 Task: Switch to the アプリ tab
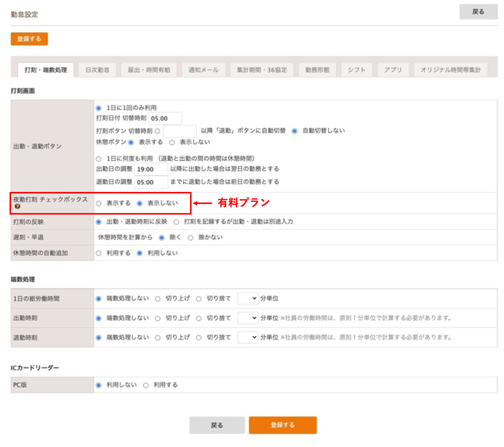393,70
